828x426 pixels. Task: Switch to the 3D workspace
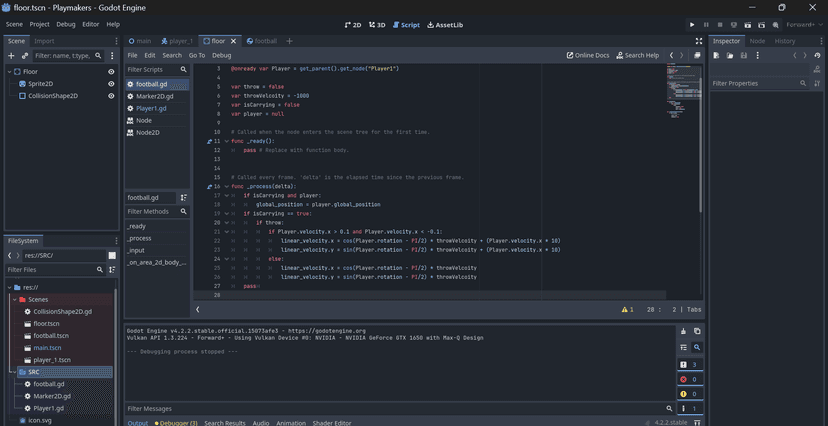tap(377, 24)
